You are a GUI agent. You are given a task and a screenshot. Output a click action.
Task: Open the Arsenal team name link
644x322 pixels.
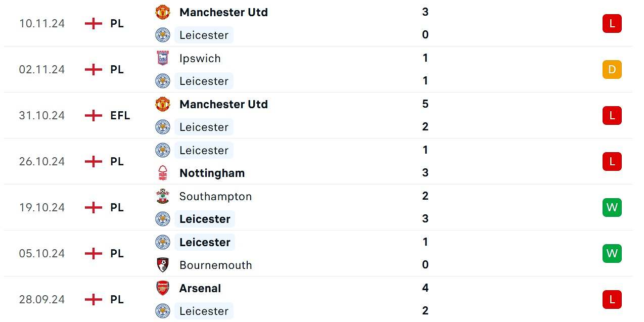[200, 288]
